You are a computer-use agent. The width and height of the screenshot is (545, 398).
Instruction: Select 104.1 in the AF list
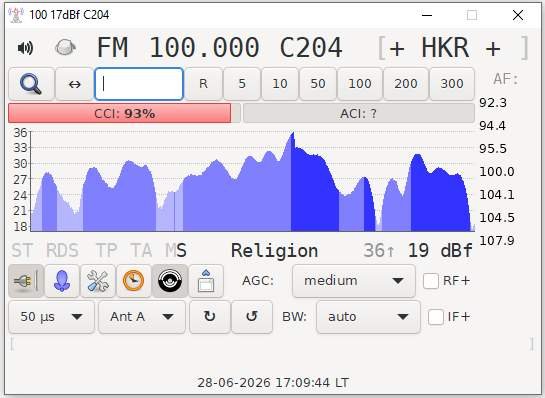click(x=497, y=195)
